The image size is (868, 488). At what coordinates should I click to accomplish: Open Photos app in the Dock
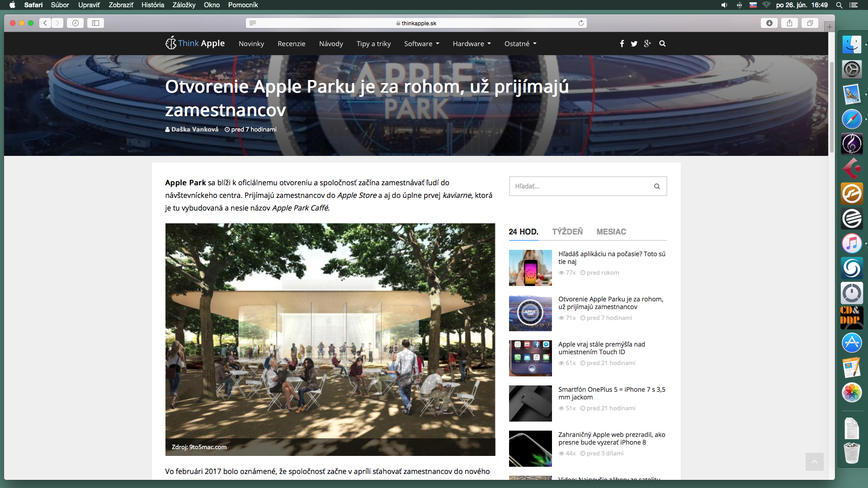[x=852, y=393]
